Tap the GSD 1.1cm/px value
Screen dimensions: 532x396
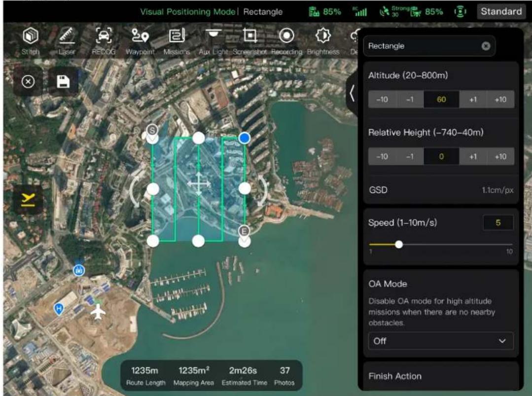tap(497, 190)
